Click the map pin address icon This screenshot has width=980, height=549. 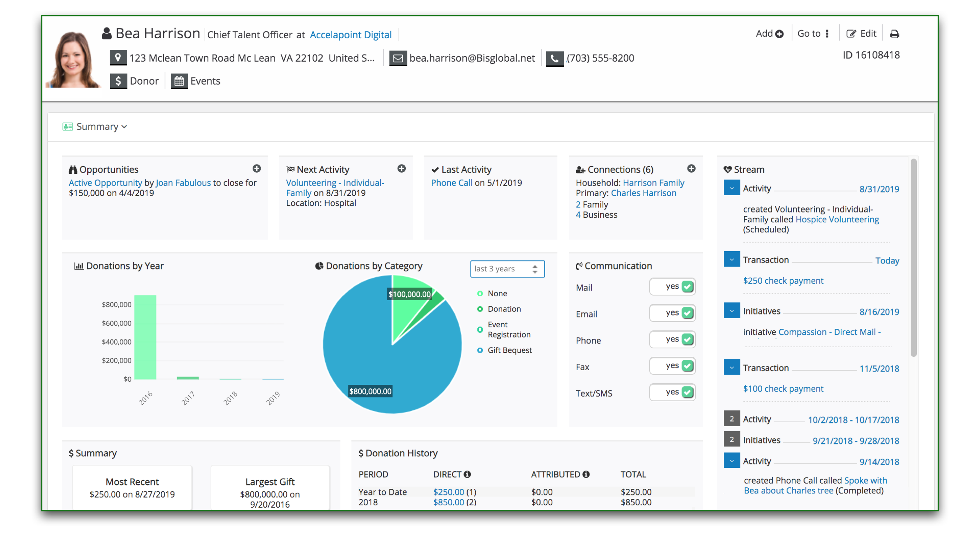[x=118, y=58]
